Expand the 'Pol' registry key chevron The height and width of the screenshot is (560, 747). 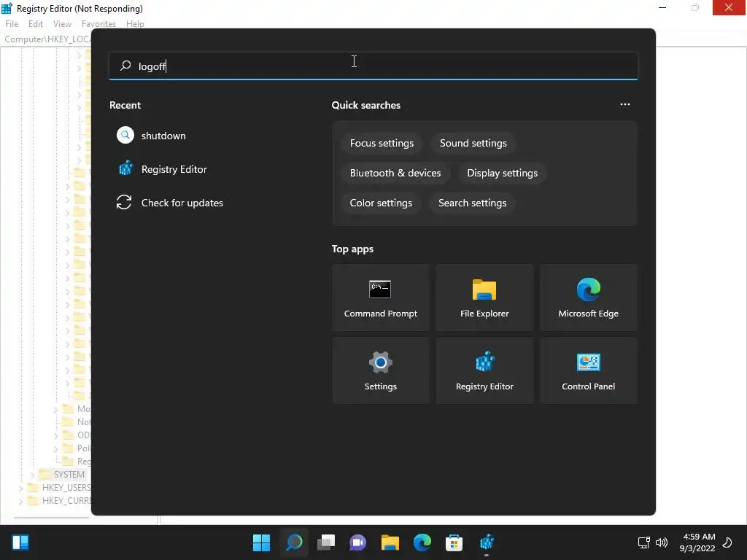(x=55, y=448)
